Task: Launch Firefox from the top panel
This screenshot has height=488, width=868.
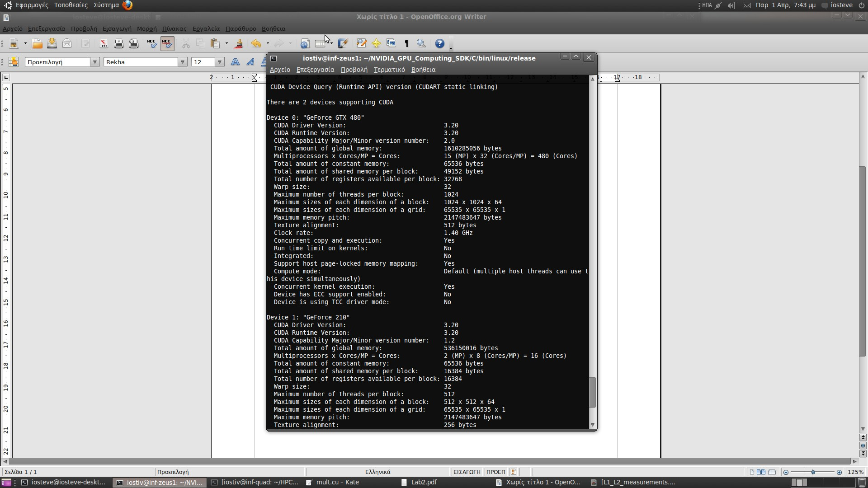Action: tap(127, 5)
